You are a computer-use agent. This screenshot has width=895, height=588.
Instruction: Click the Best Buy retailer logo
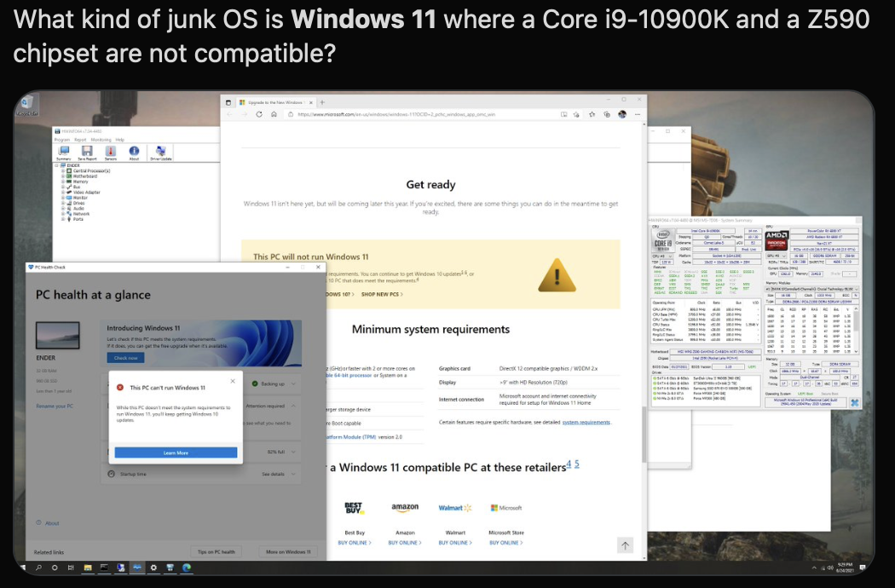354,508
